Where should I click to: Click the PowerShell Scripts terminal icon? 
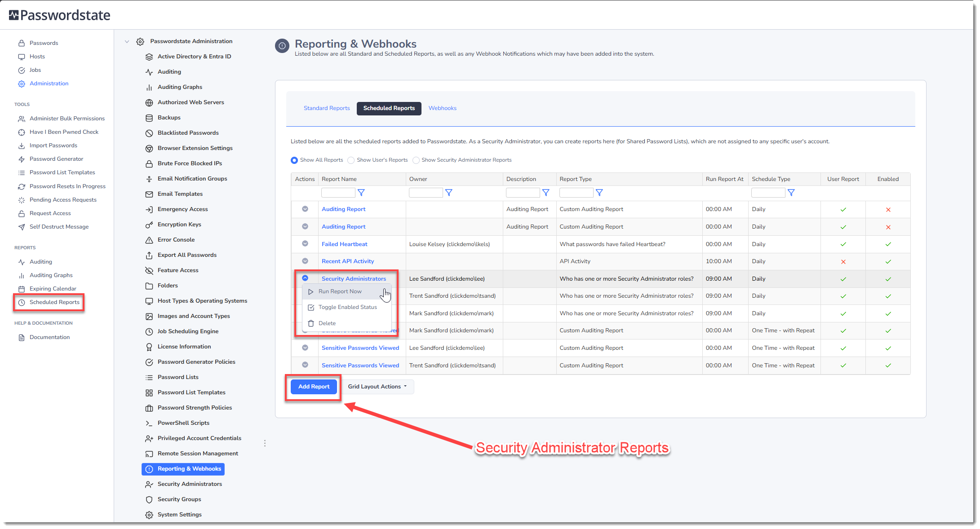pyautogui.click(x=149, y=423)
